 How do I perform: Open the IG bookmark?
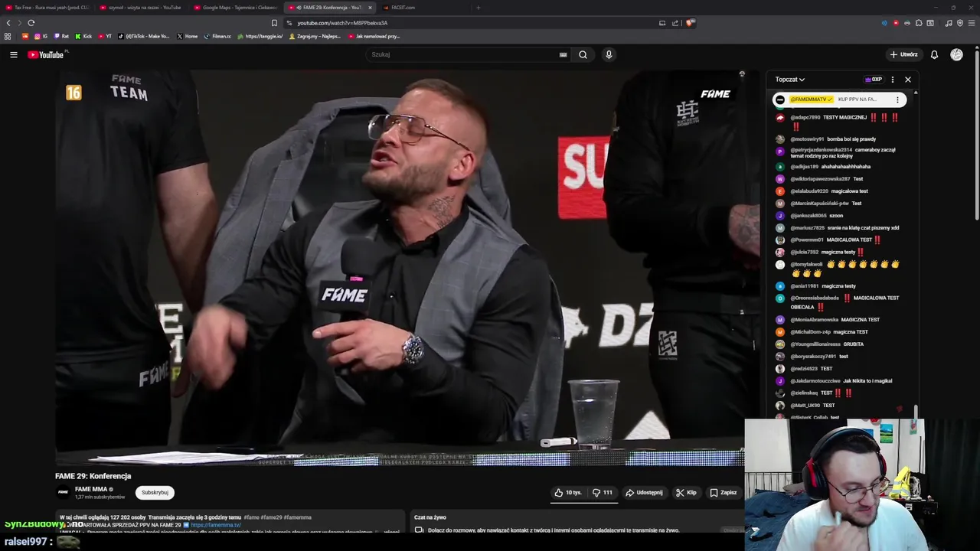(x=41, y=36)
